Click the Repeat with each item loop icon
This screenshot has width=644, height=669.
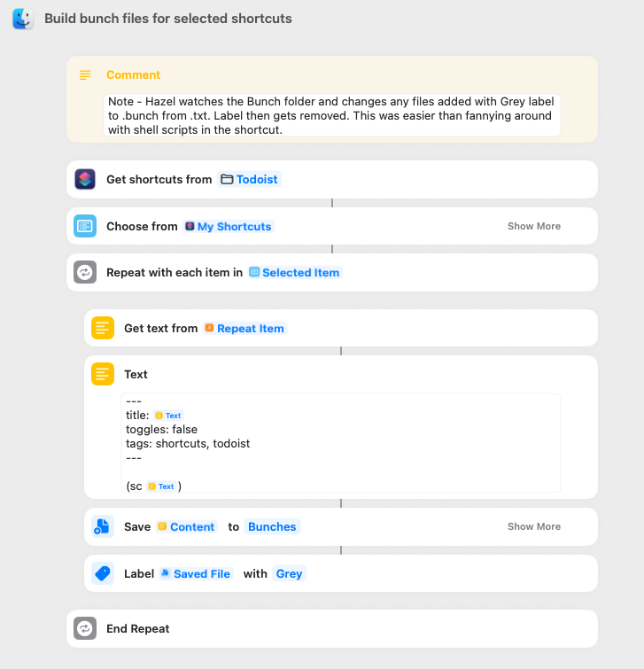click(x=85, y=273)
